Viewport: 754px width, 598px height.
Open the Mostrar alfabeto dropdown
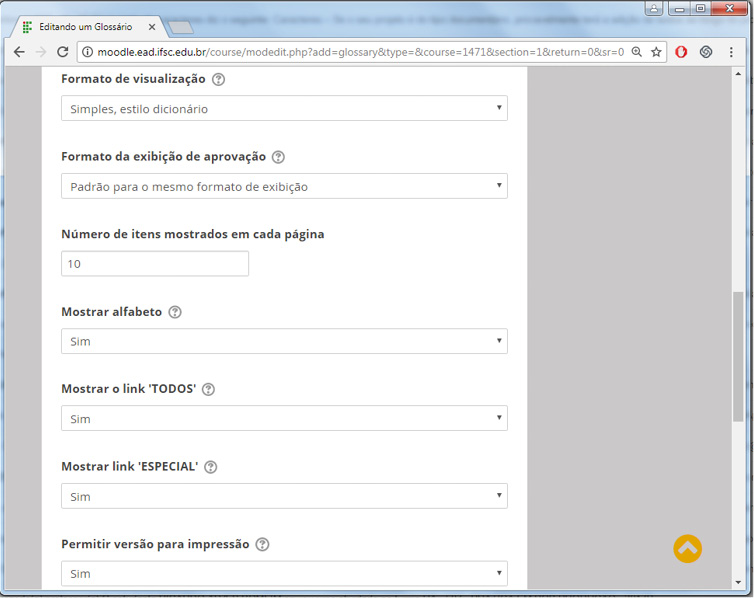point(284,341)
